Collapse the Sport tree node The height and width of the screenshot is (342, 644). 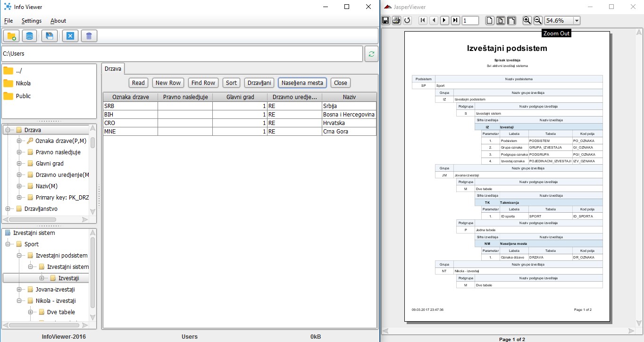tap(8, 244)
